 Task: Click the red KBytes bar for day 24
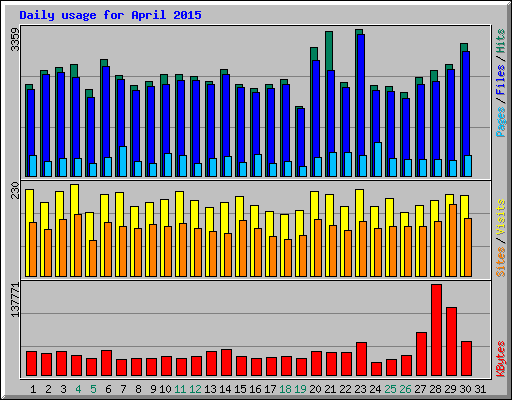(x=376, y=369)
